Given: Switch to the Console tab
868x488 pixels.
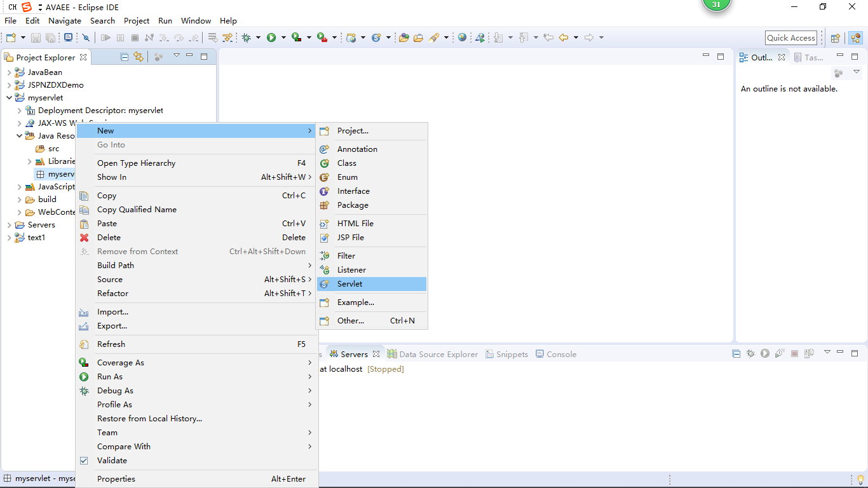Looking at the screenshot, I should [x=556, y=355].
